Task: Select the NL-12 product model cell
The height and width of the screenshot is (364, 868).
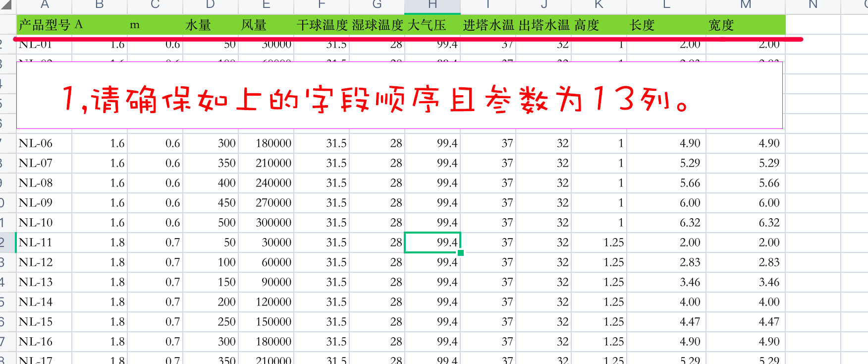Action: pos(44,262)
